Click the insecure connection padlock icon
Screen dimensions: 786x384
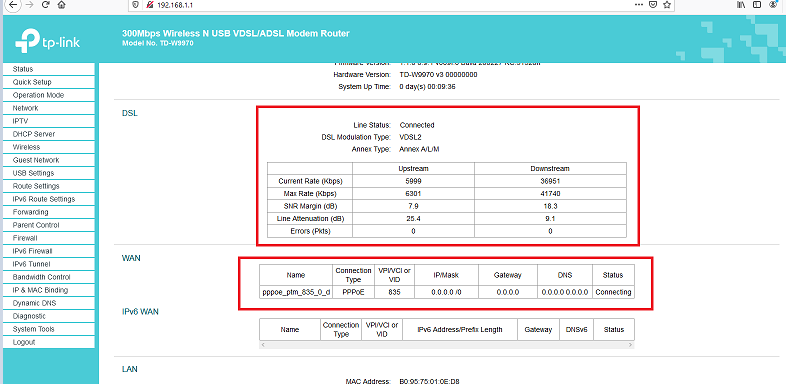(149, 5)
